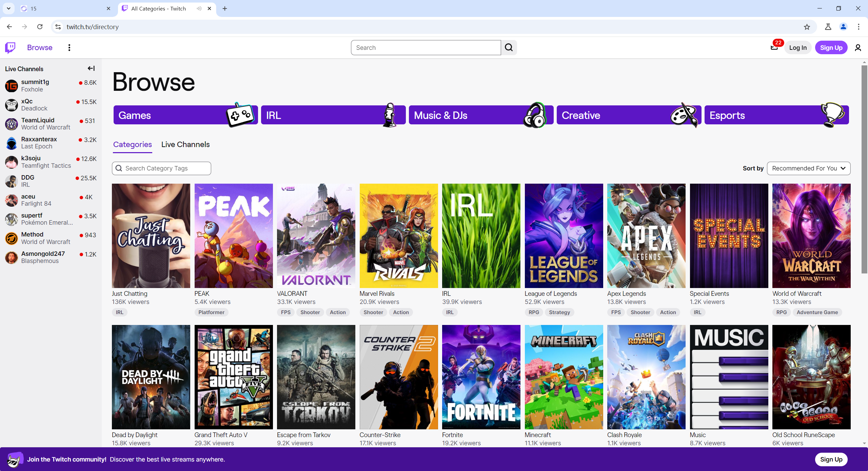Viewport: 868px width, 471px height.
Task: Select the Categories tab
Action: [132, 145]
